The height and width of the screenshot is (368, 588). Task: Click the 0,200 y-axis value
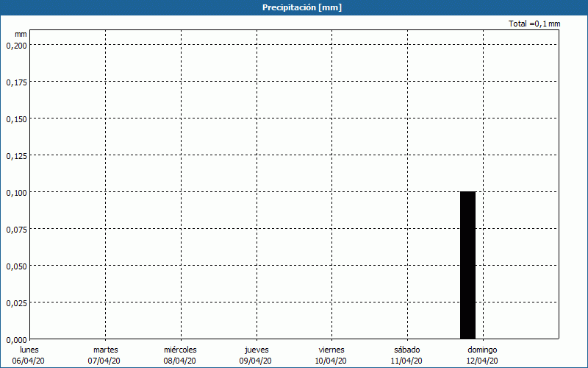pyautogui.click(x=17, y=46)
